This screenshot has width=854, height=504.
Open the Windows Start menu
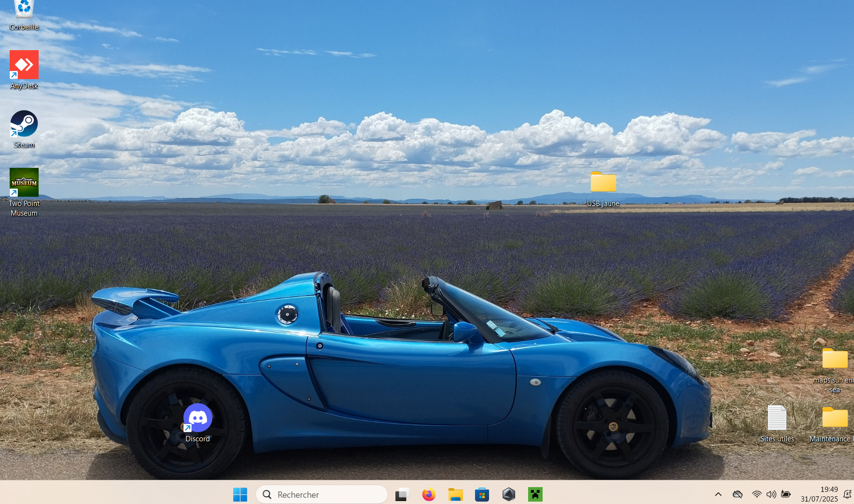[x=240, y=494]
